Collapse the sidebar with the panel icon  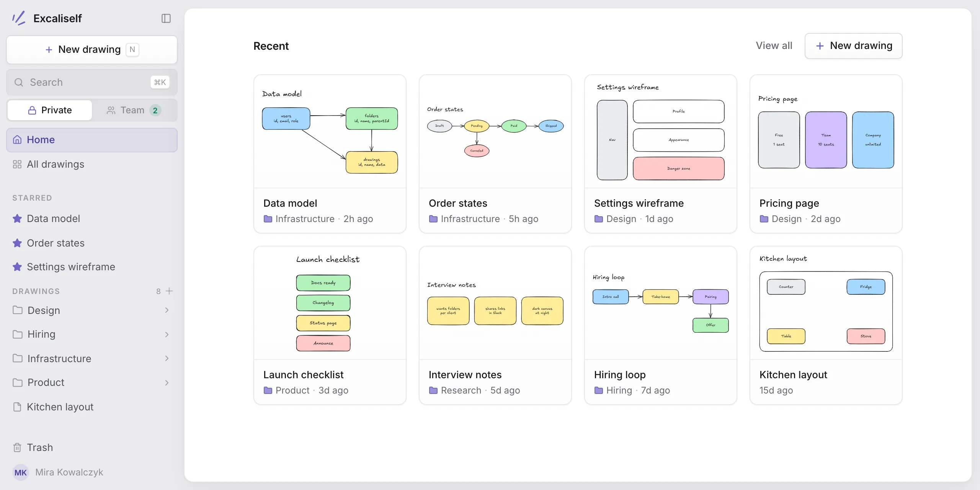click(x=166, y=18)
